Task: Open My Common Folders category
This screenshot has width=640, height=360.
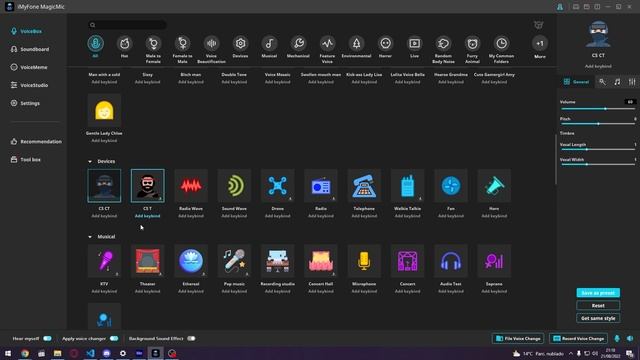Action: 501,43
